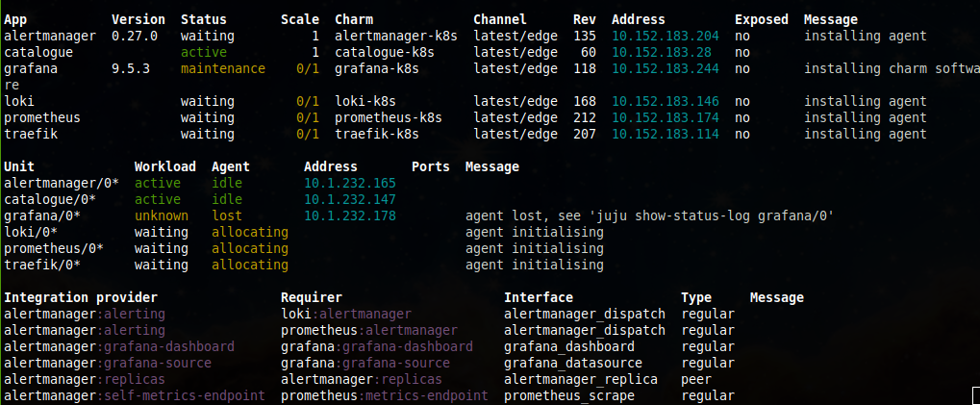Image resolution: width=980 pixels, height=405 pixels.
Task: Click the grafana unit address 10.1.232.178
Action: pos(350,215)
